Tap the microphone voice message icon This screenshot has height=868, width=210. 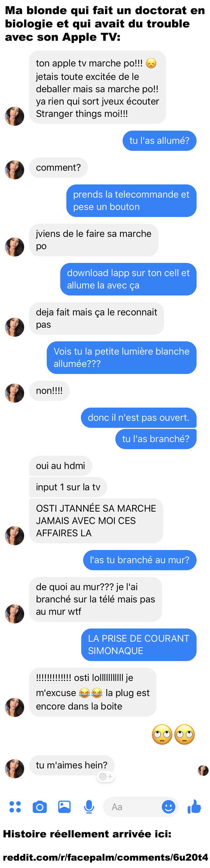(89, 807)
